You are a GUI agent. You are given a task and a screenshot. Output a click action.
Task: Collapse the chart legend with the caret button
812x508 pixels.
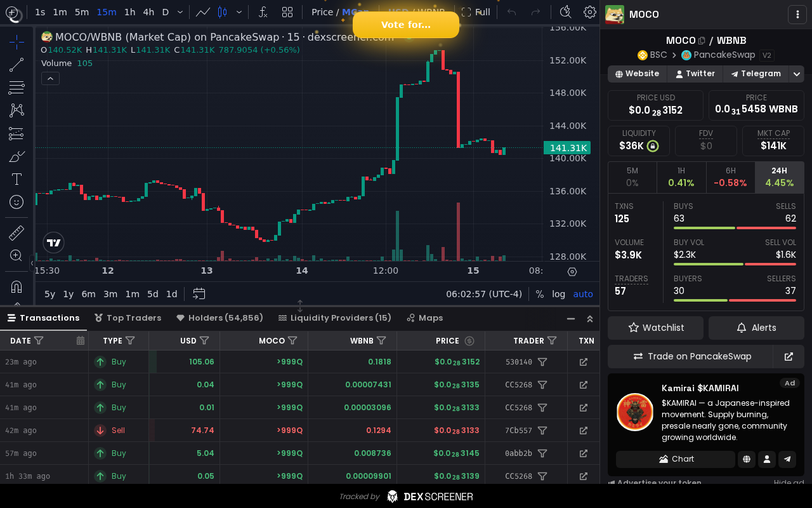pyautogui.click(x=50, y=78)
